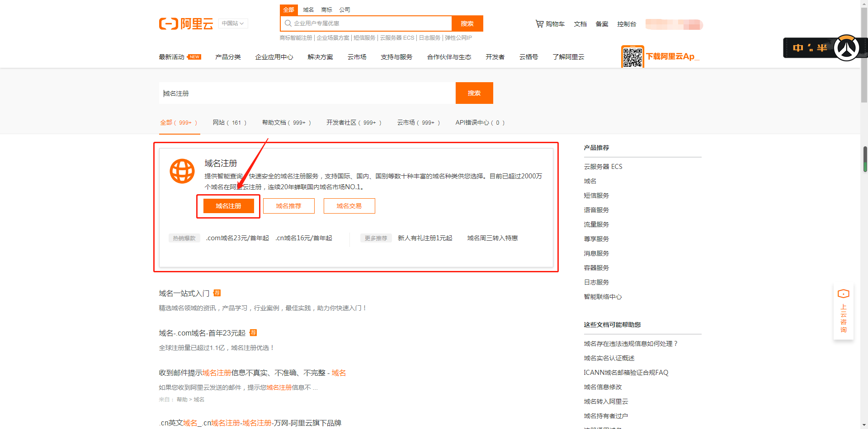Select the 商标 search category tab
This screenshot has height=429, width=868.
[326, 9]
